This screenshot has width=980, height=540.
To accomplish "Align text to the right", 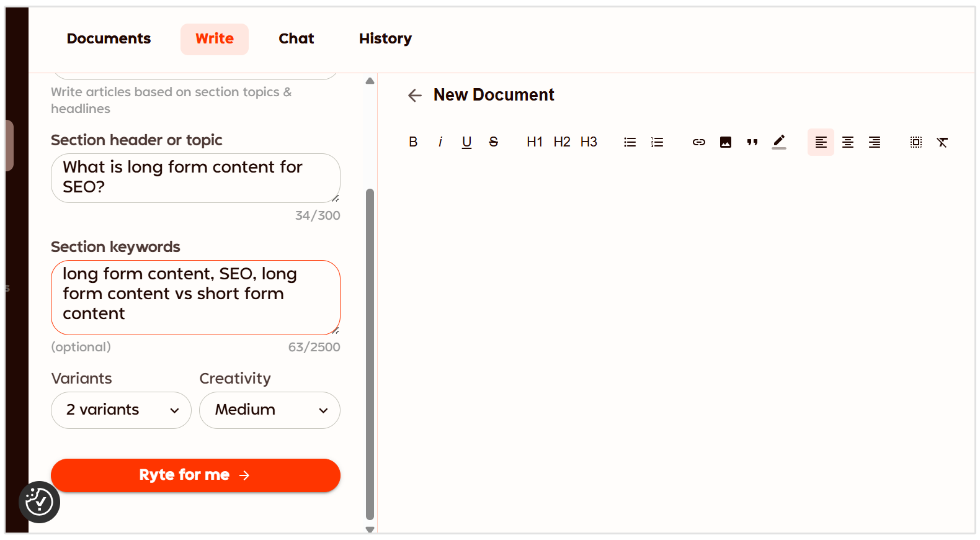I will coord(875,142).
